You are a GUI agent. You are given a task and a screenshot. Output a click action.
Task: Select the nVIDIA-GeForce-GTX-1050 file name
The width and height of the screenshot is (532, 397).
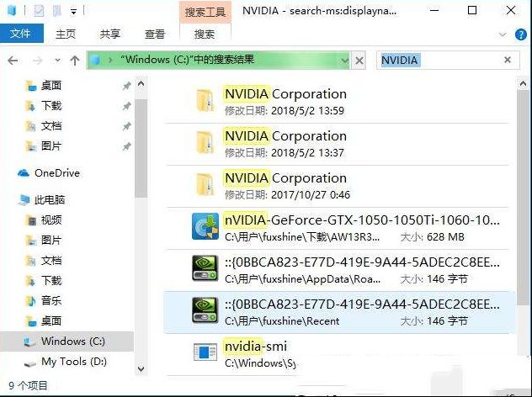click(x=362, y=220)
